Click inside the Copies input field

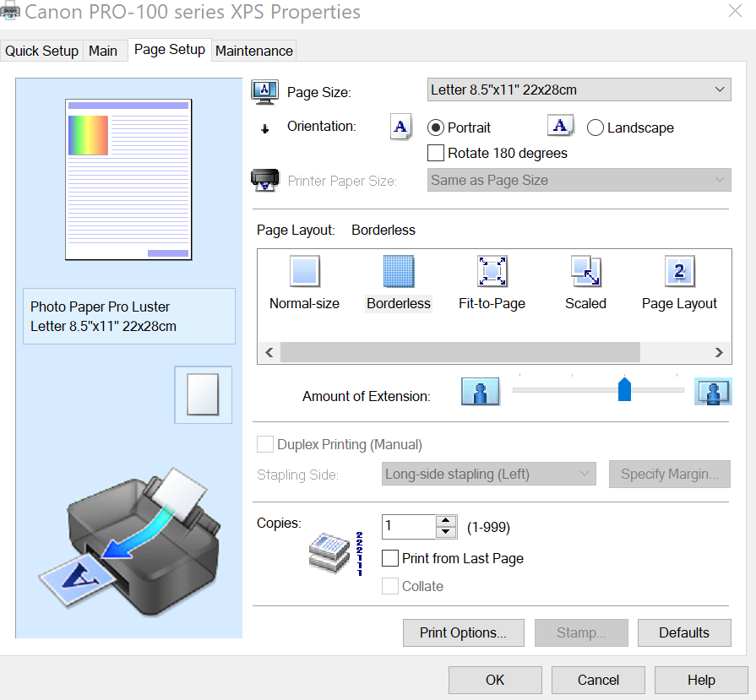405,526
